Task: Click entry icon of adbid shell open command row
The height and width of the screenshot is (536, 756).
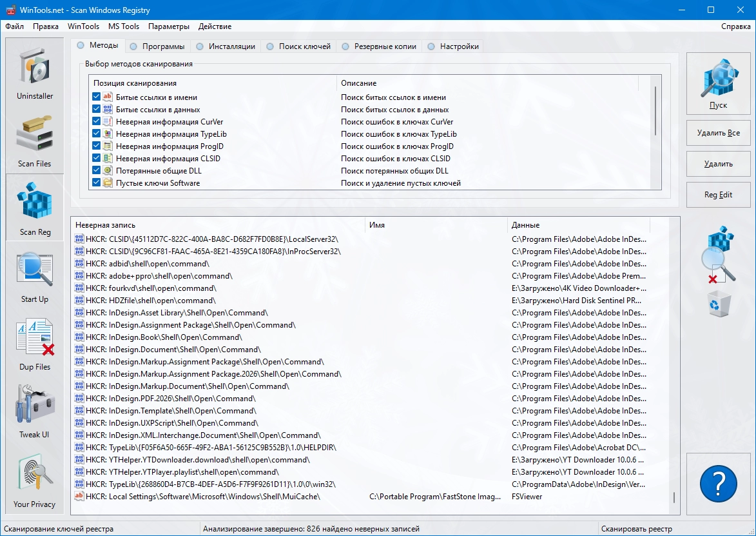Action: [x=79, y=263]
